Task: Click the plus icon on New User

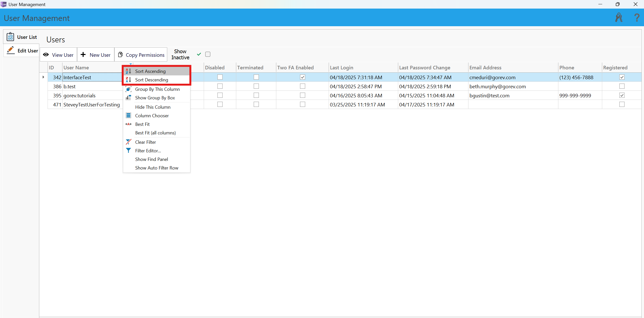Action: click(x=83, y=54)
